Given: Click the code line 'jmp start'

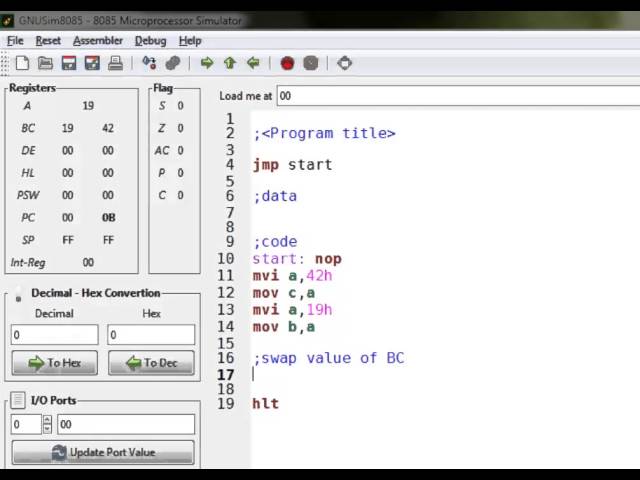Looking at the screenshot, I should point(292,165).
